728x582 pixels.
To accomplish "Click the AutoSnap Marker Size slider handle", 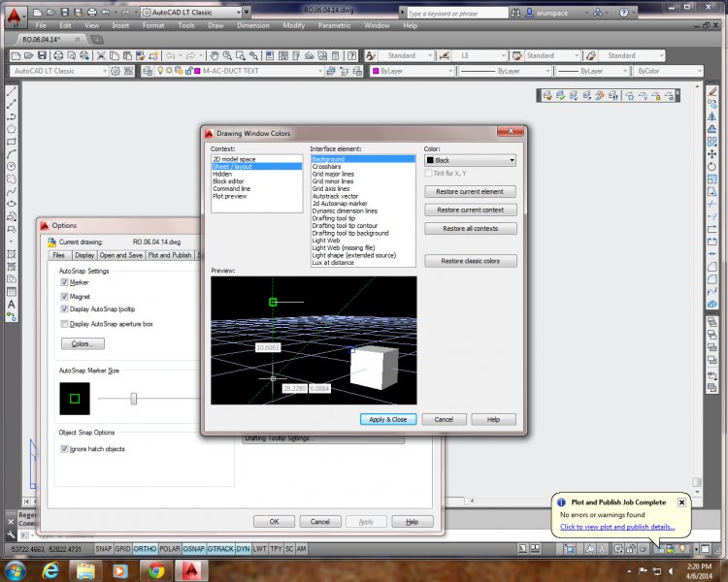I will (x=134, y=398).
